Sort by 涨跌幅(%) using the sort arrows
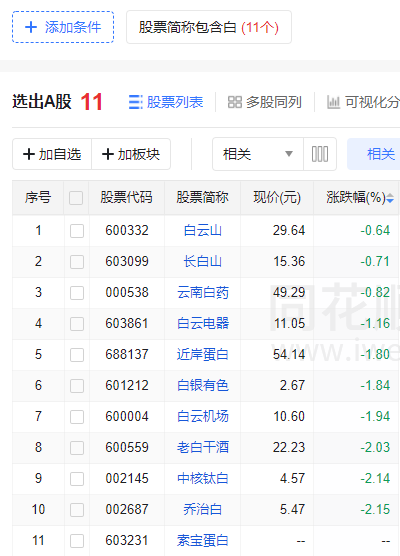Image resolution: width=400 pixels, height=556 pixels. tap(390, 198)
